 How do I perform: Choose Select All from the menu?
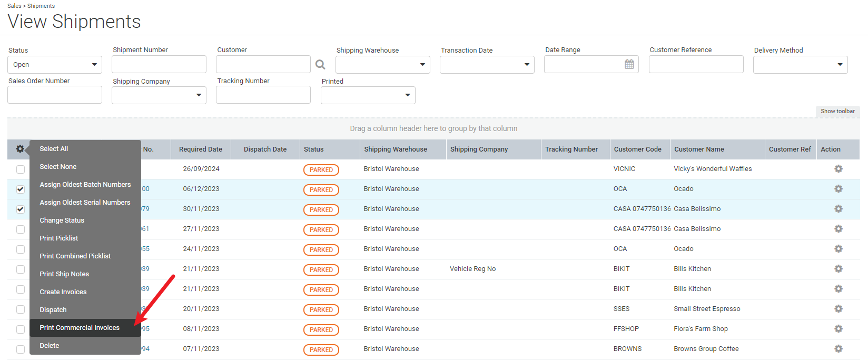tap(85, 149)
